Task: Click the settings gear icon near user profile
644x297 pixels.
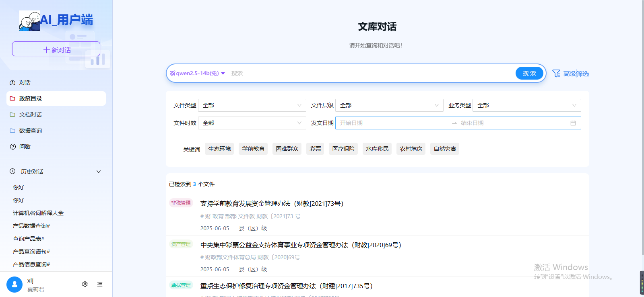Action: click(85, 284)
